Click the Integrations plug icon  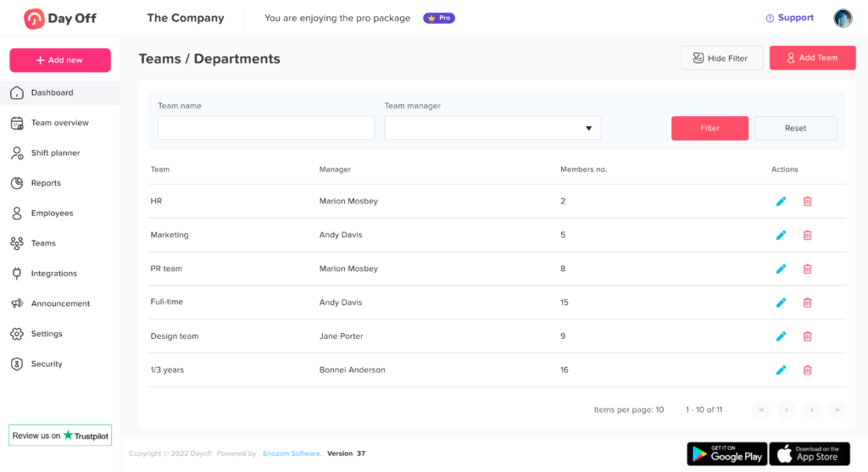click(x=17, y=274)
